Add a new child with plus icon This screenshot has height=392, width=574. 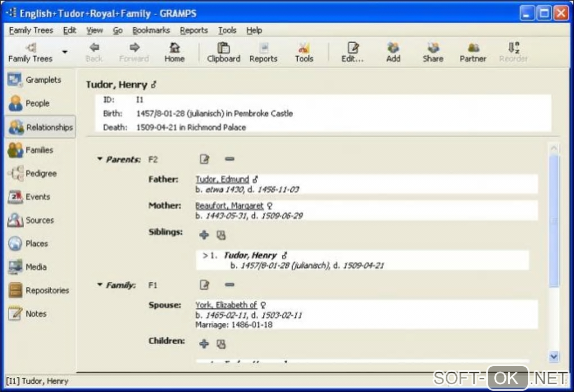coord(204,344)
